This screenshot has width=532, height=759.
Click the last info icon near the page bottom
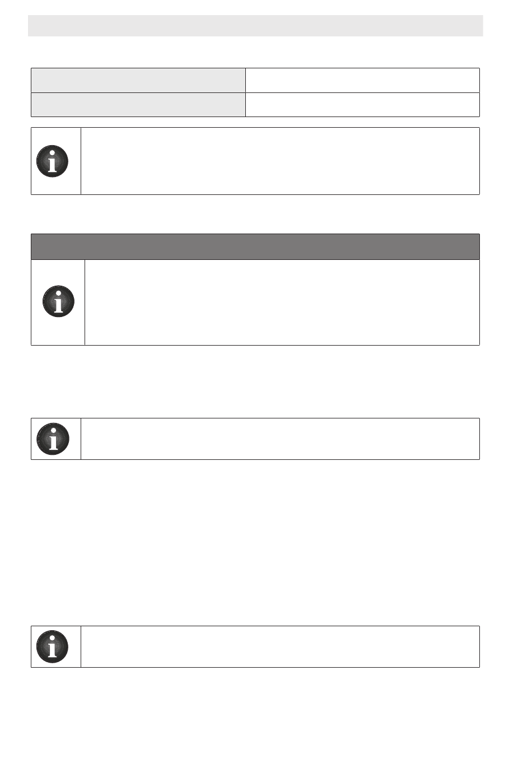[53, 646]
